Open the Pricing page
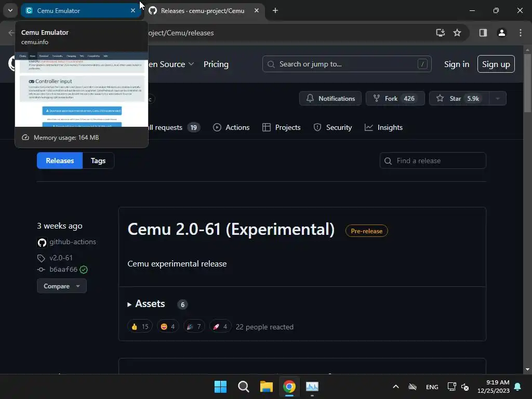The height and width of the screenshot is (399, 532). click(x=216, y=64)
